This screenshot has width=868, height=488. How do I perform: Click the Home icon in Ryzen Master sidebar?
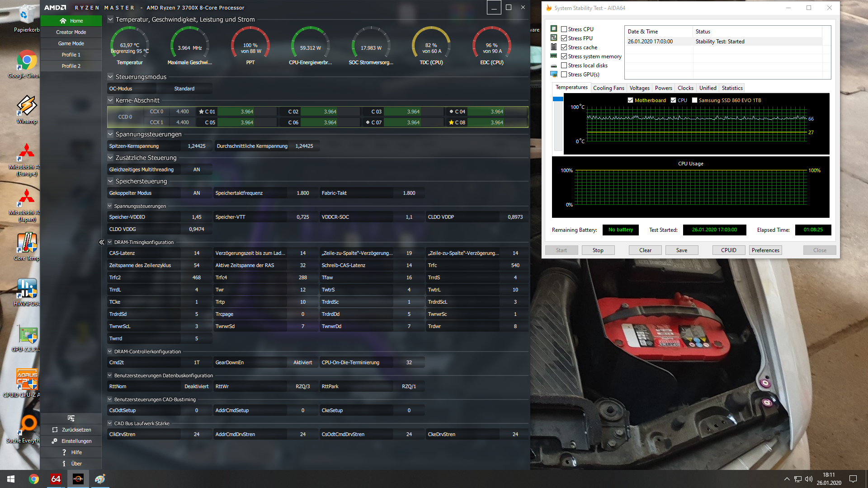pos(63,21)
